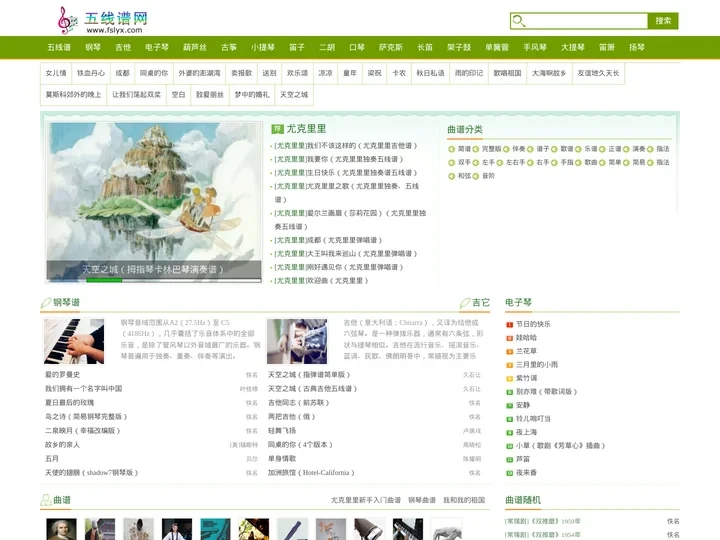Image resolution: width=720 pixels, height=540 pixels.
Task: Open 五线谱 in the green navigation bar
Action: pos(59,47)
